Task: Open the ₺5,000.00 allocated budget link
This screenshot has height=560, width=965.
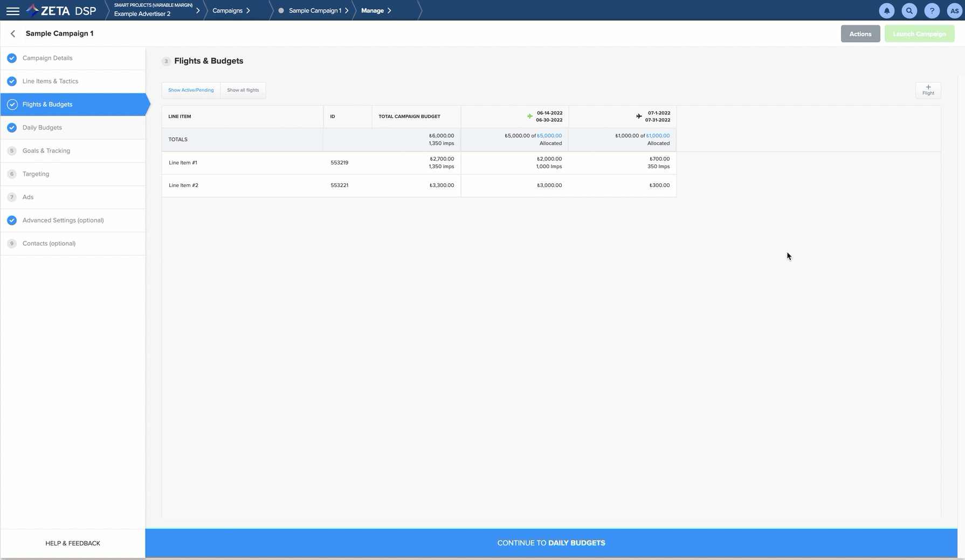Action: tap(549, 136)
